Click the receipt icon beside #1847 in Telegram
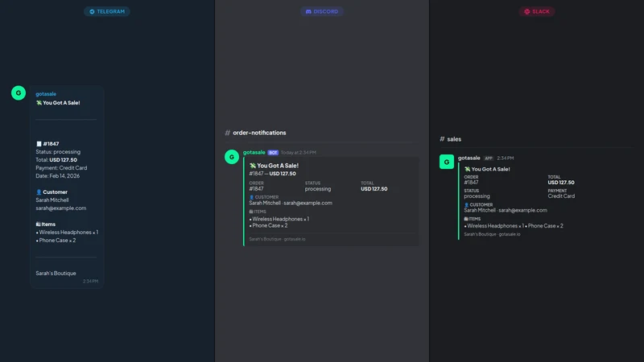 click(39, 144)
